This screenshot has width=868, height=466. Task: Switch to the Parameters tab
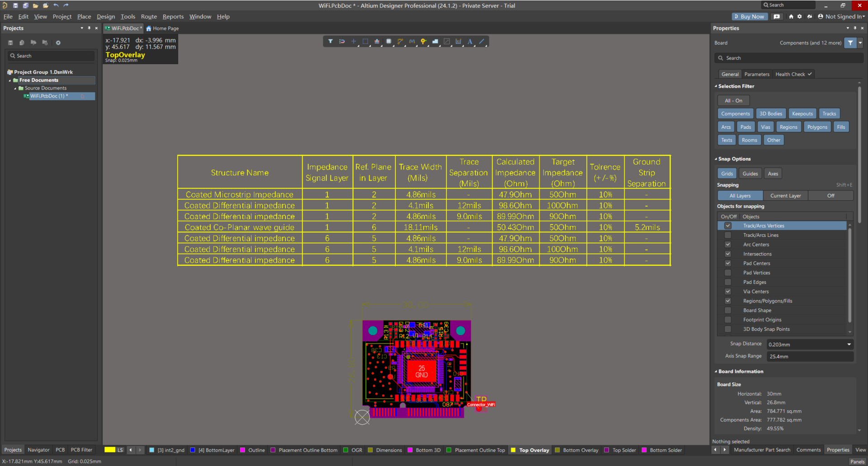(757, 74)
